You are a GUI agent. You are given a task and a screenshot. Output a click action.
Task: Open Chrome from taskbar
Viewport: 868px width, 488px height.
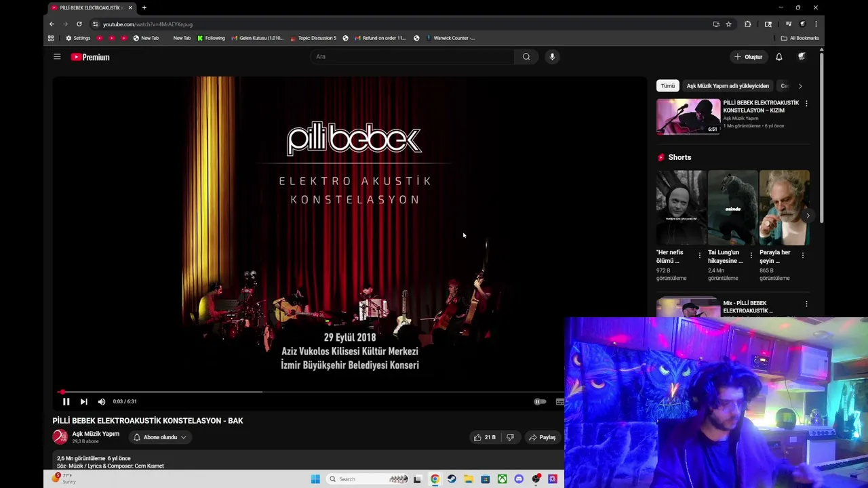(x=435, y=479)
